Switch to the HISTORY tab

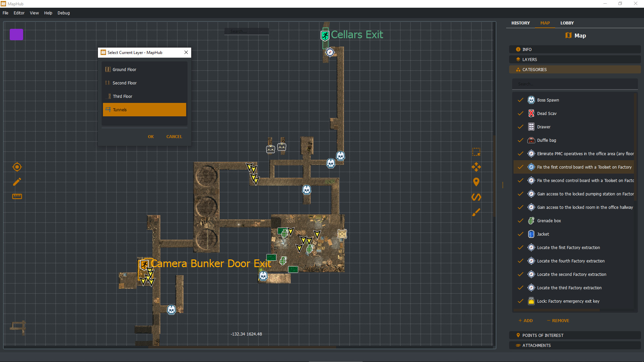(521, 23)
